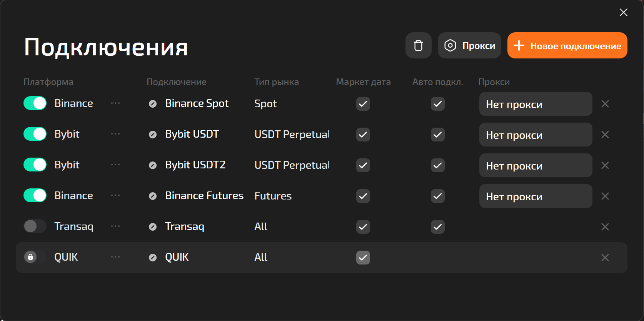This screenshot has height=321, width=644.
Task: Open proxy dropdown for Bybit USDT2
Action: 535,166
